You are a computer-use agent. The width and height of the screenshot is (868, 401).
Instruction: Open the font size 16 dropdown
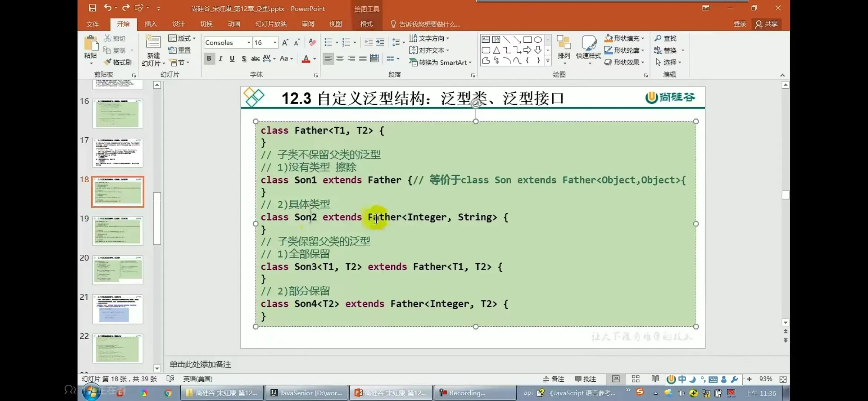(275, 43)
